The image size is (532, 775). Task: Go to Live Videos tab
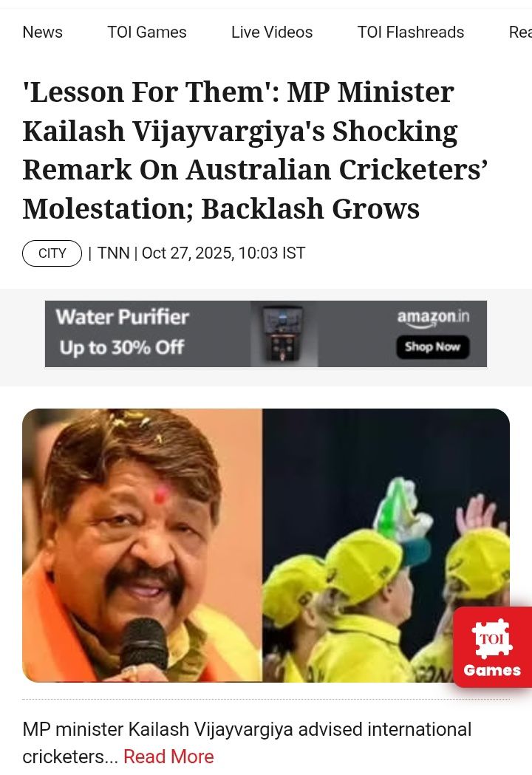pyautogui.click(x=272, y=32)
